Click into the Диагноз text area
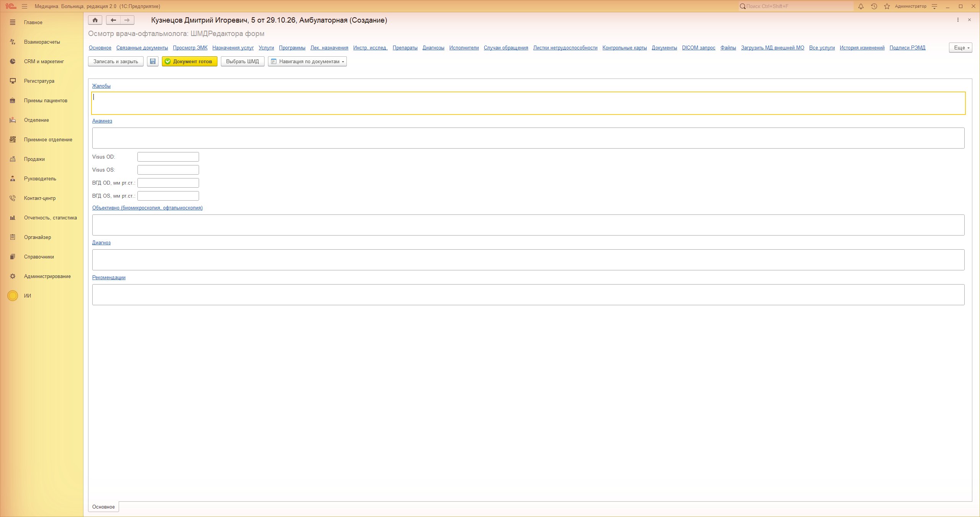The height and width of the screenshot is (517, 980). pos(528,260)
